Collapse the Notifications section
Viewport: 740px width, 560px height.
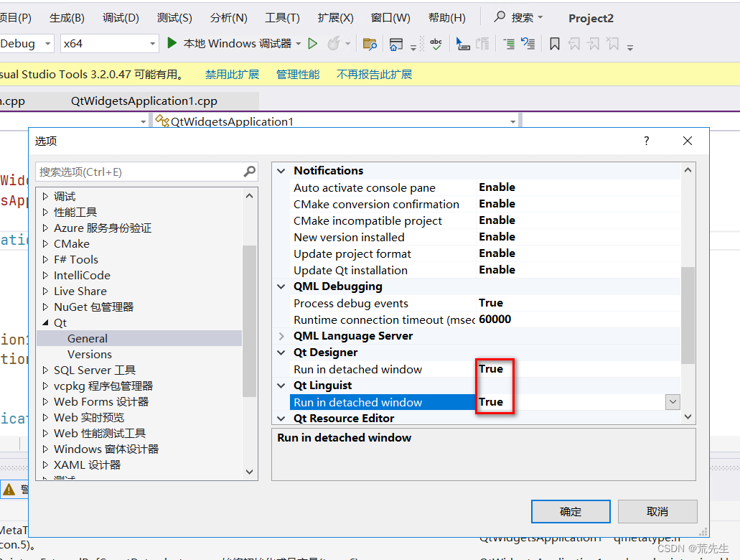[281, 170]
